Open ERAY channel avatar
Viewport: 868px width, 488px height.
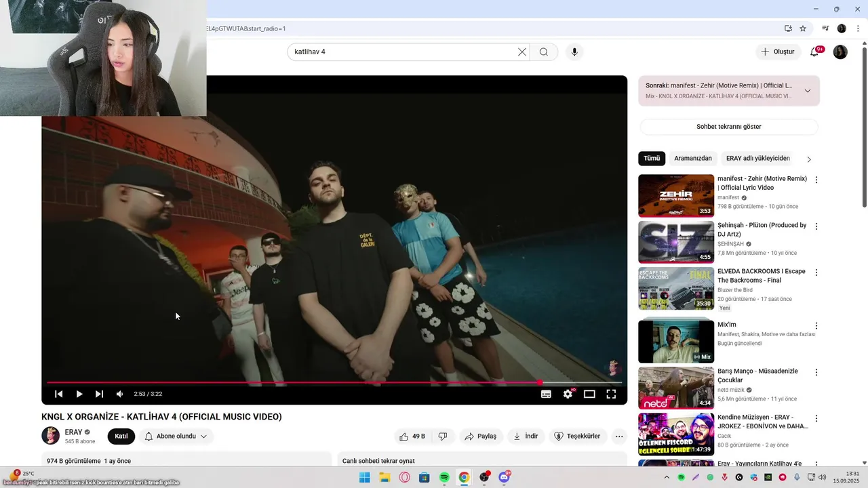click(x=50, y=436)
